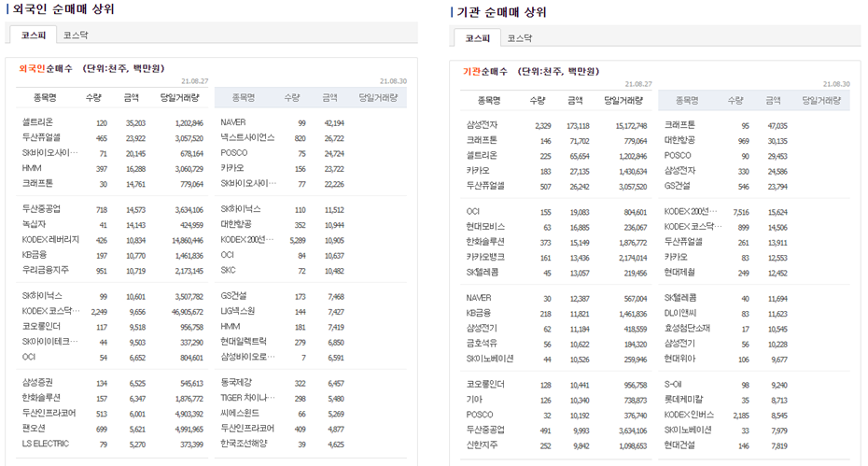Image resolution: width=868 pixels, height=466 pixels.
Task: Click the 기아 stock name
Action: tap(474, 400)
